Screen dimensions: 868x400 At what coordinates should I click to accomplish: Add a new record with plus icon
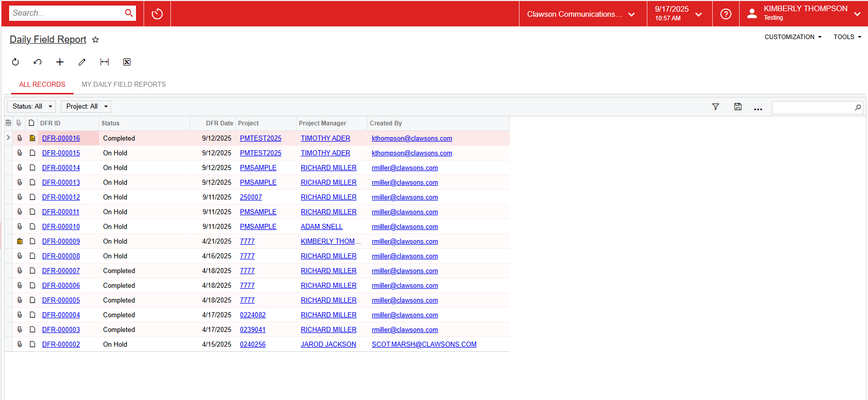coord(60,62)
